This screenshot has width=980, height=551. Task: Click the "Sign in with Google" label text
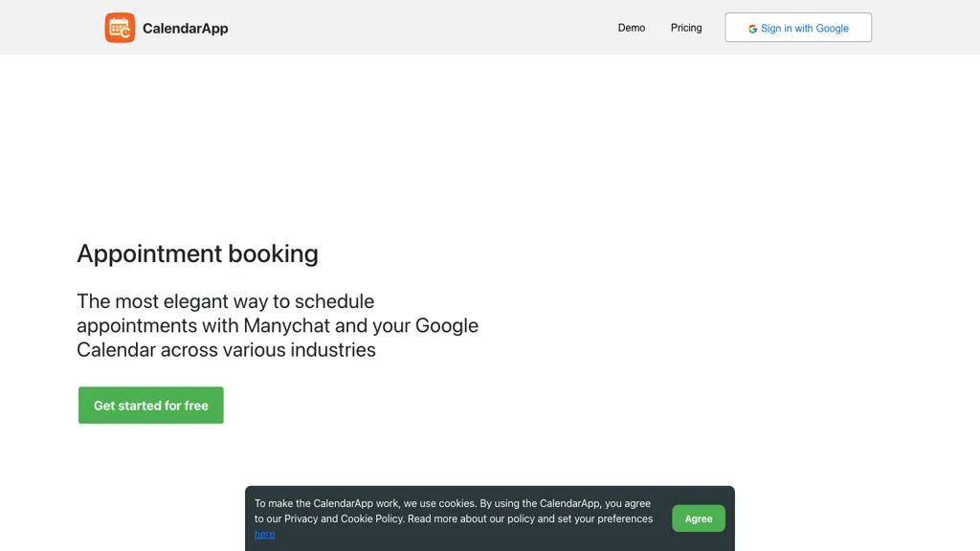[805, 29]
